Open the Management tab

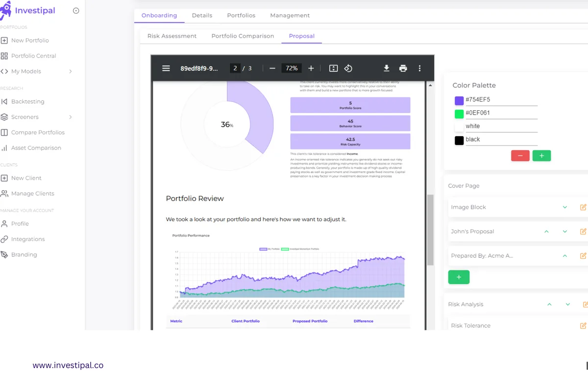coord(290,15)
